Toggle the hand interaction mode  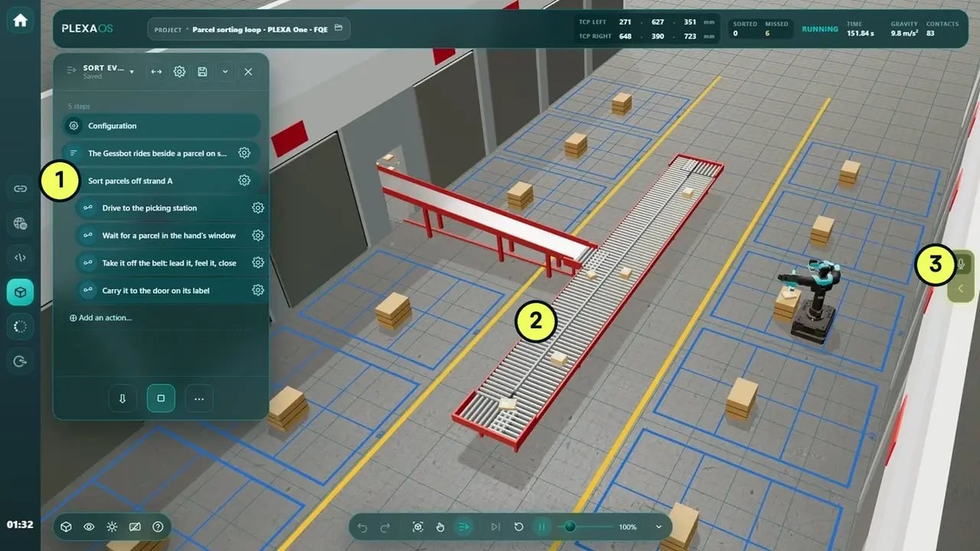click(x=440, y=527)
